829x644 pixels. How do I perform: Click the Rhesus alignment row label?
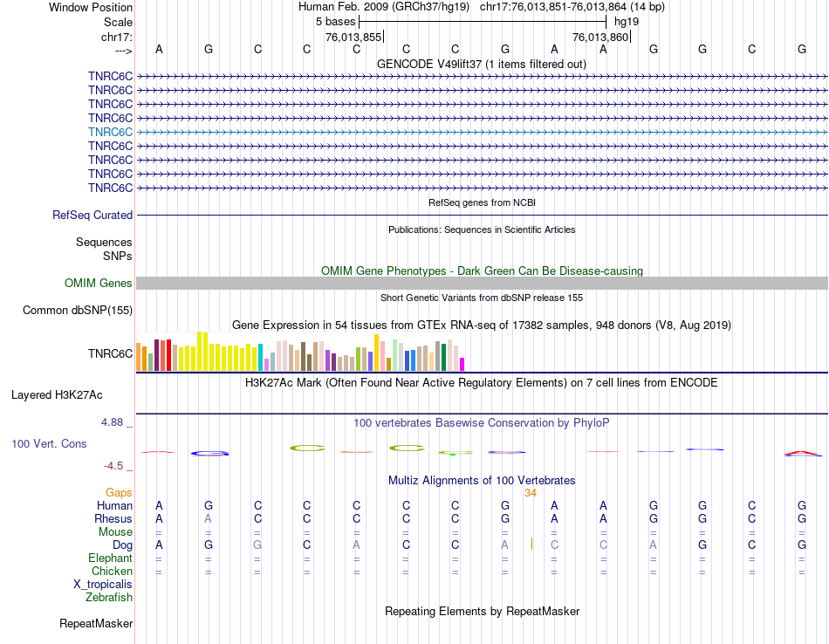click(x=113, y=519)
